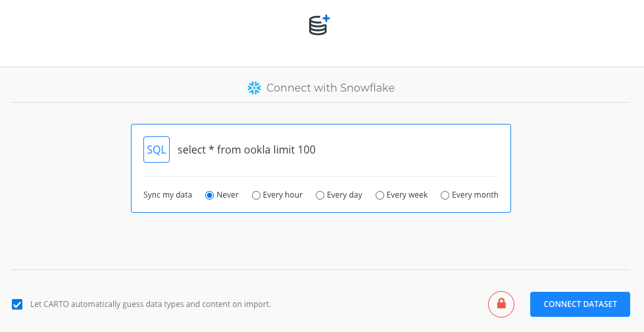Click the 'Never' label text
This screenshot has width=644, height=332.
(228, 195)
